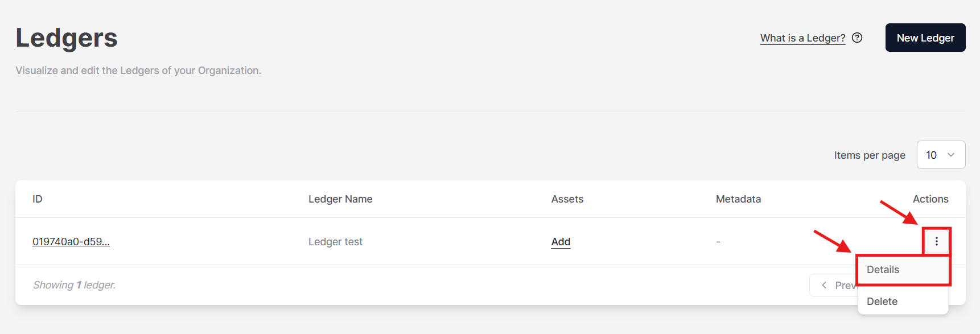Open ledger ID 019740a0-d59... link
Viewport: 980px width, 334px height.
coord(71,241)
